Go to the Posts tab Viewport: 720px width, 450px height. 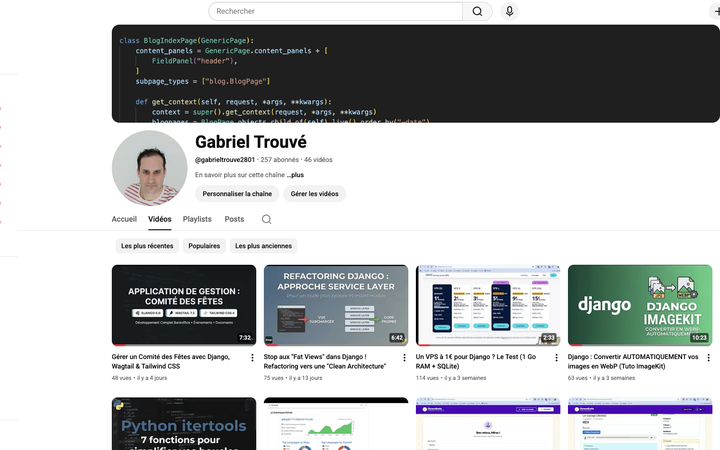coord(234,219)
